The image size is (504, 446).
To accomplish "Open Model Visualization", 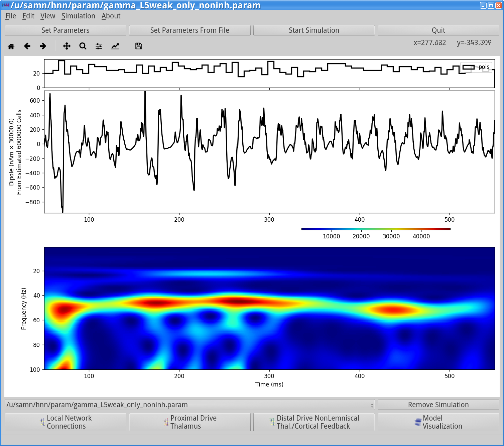I will [x=438, y=422].
